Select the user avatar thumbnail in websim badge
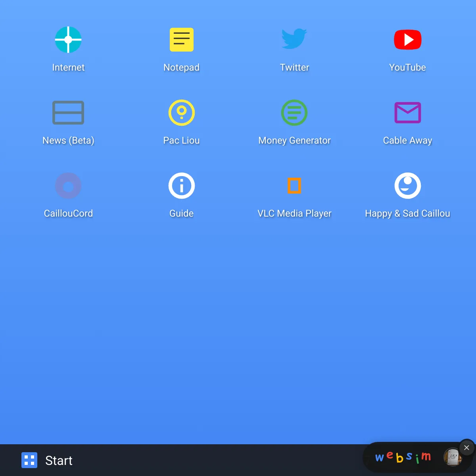 point(452,457)
